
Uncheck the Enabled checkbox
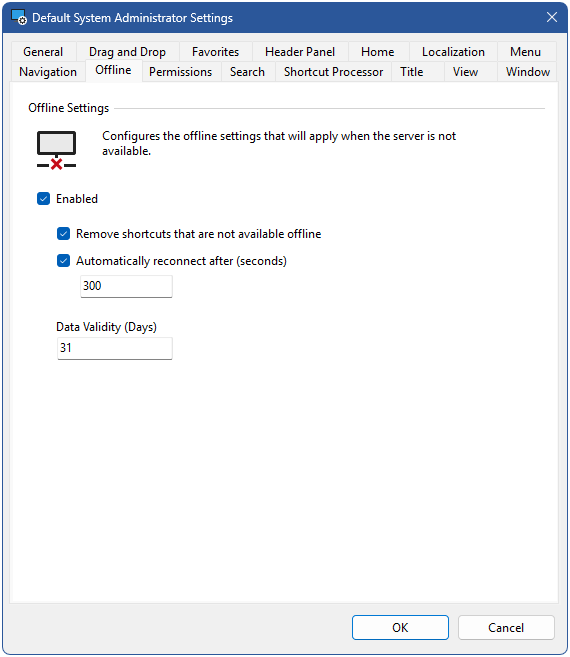[x=44, y=199]
